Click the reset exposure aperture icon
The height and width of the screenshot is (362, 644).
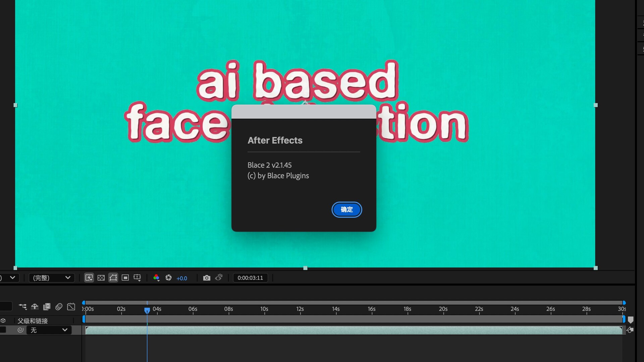pos(168,278)
